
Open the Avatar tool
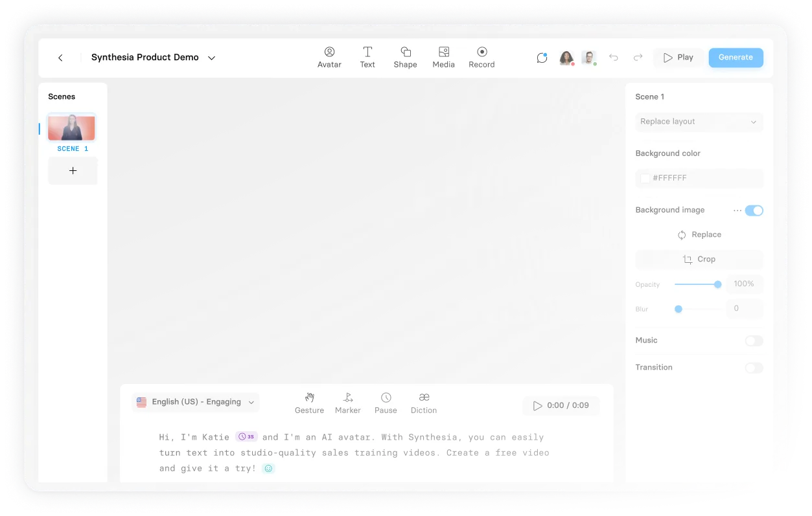tap(329, 57)
